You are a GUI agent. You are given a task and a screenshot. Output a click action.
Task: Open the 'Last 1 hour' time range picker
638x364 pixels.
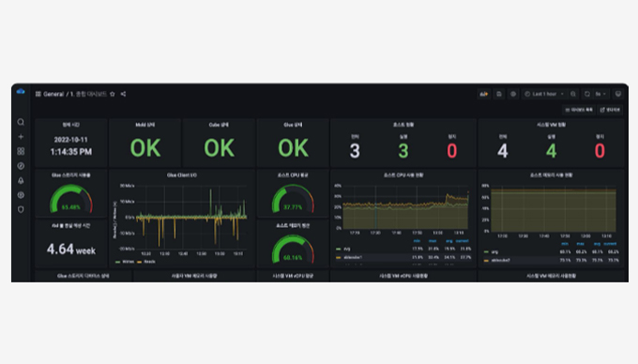click(544, 94)
